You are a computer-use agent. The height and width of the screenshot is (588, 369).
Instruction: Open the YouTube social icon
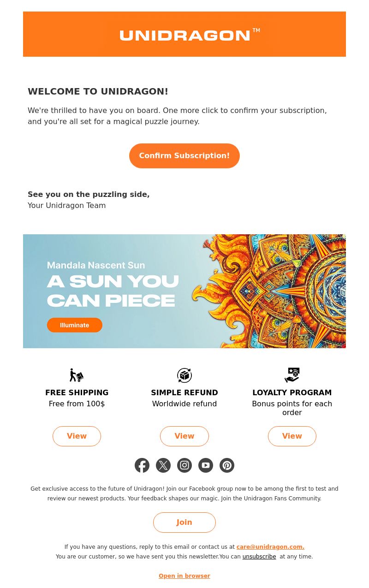click(x=206, y=465)
